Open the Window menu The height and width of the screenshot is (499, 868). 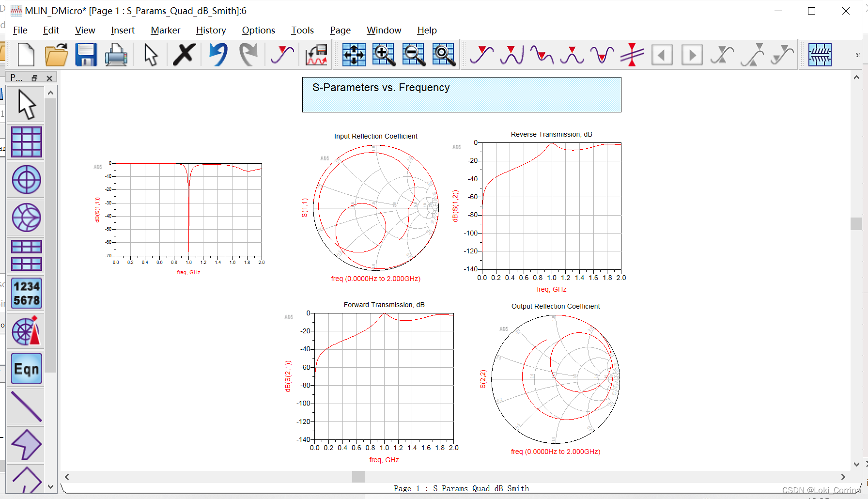coord(384,30)
